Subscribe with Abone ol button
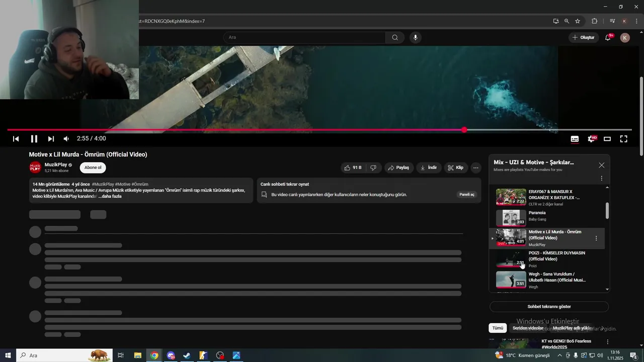This screenshot has width=644, height=362. 93,167
